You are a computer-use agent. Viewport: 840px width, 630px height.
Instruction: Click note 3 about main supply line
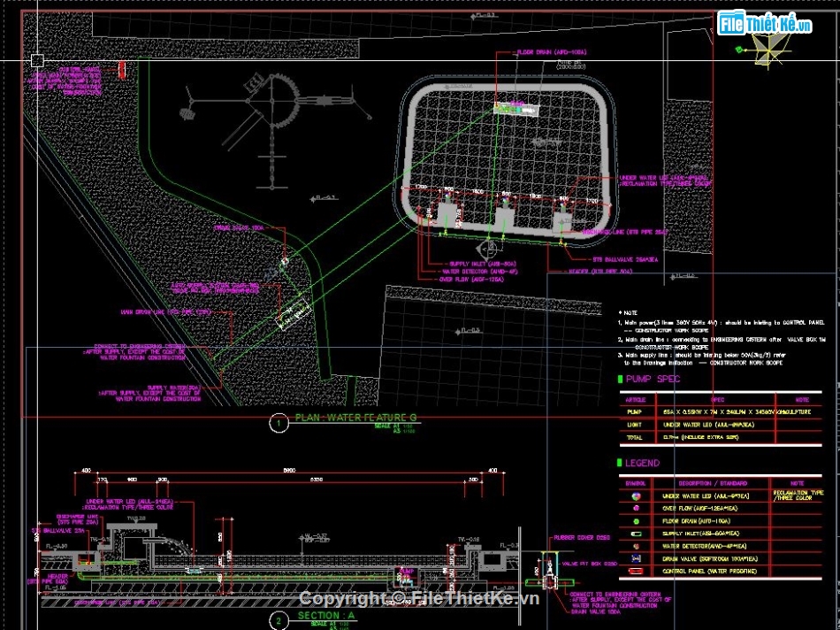pos(700,358)
